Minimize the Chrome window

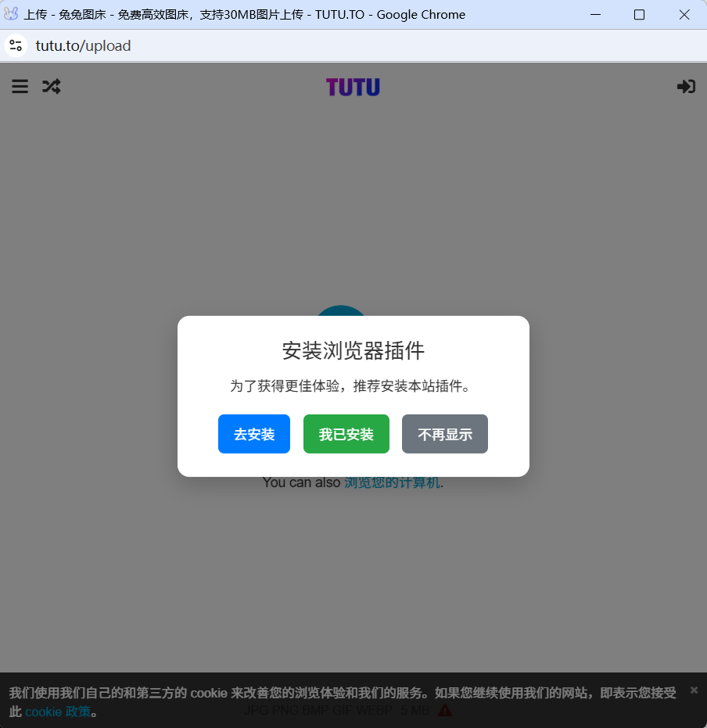(595, 14)
